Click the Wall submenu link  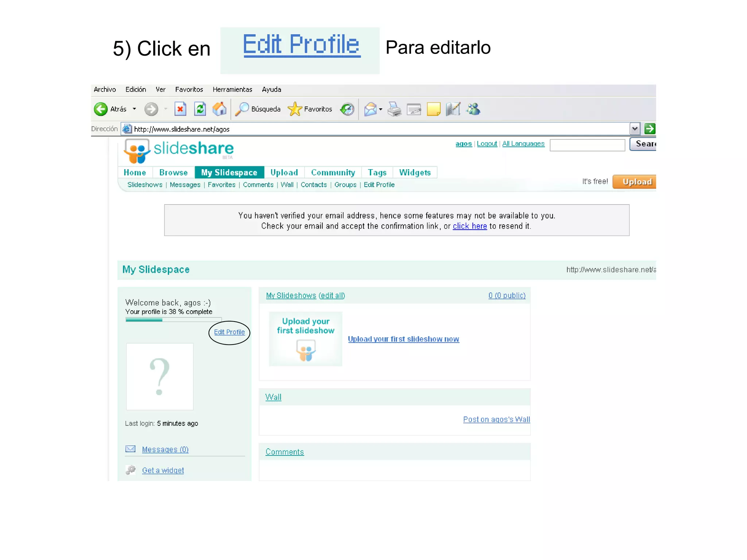tap(287, 185)
